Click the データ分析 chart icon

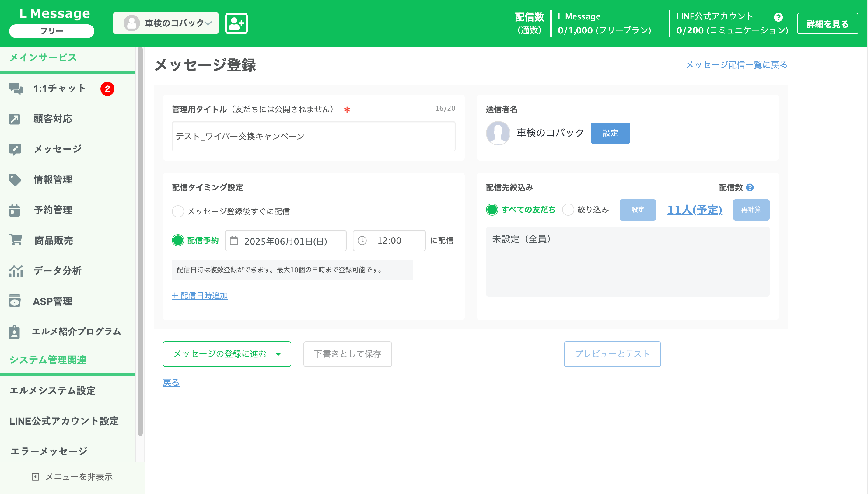[16, 271]
